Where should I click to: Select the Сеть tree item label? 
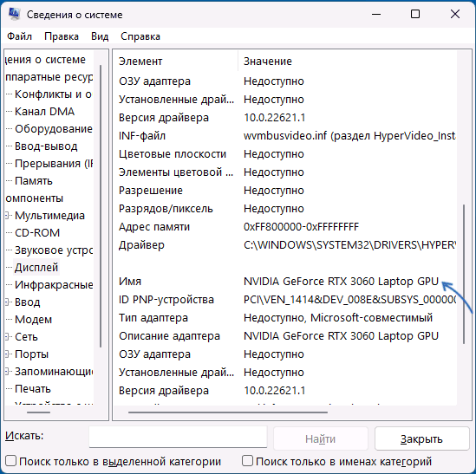[26, 336]
